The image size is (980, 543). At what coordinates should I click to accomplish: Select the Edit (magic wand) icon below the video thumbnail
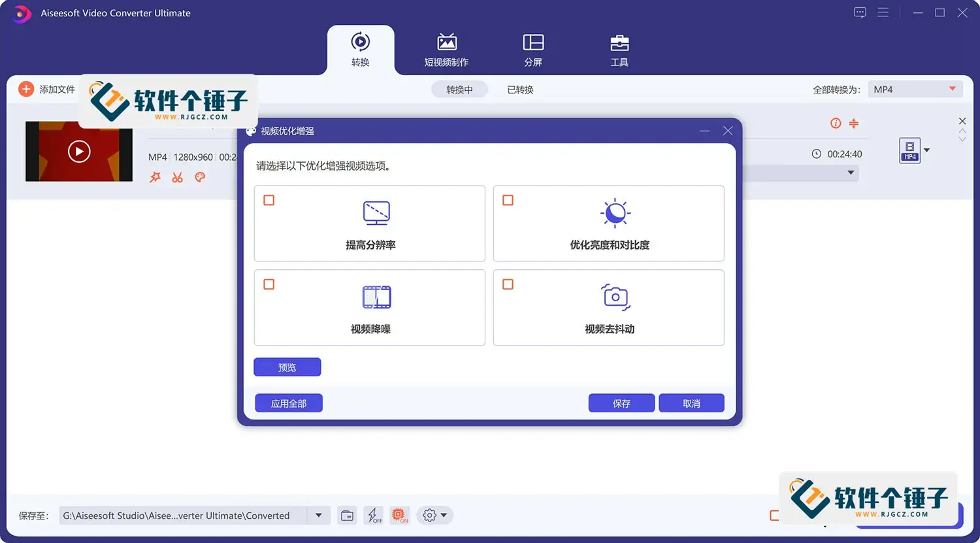[x=155, y=177]
